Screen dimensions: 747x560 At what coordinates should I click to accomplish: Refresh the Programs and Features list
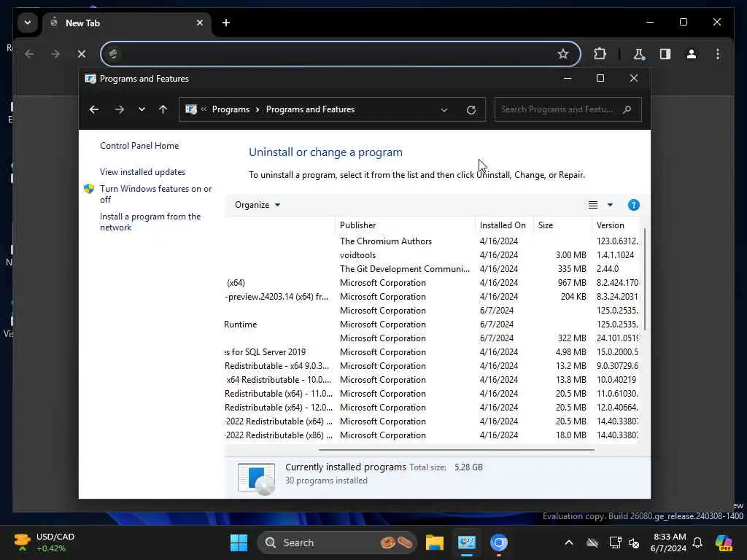[471, 110]
